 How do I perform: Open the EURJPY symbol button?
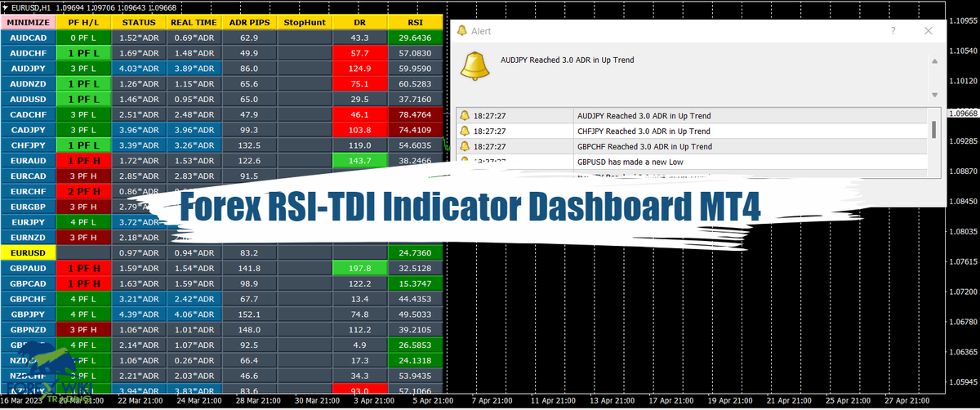pos(28,222)
